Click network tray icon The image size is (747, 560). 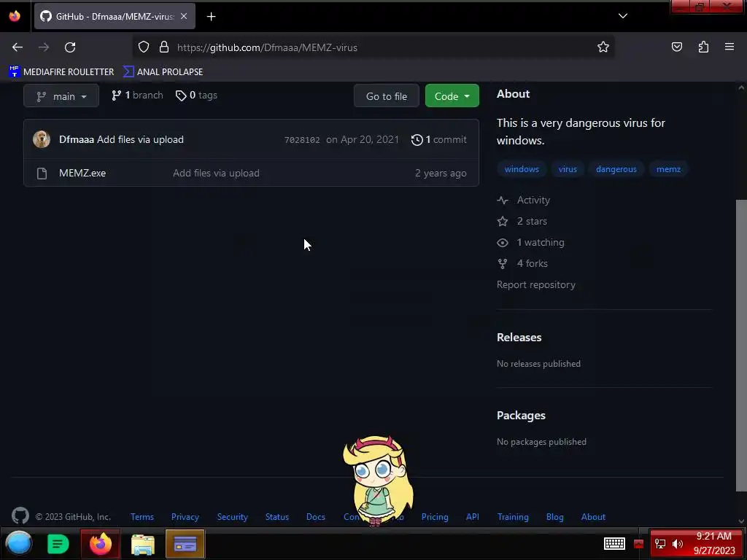[x=659, y=544]
